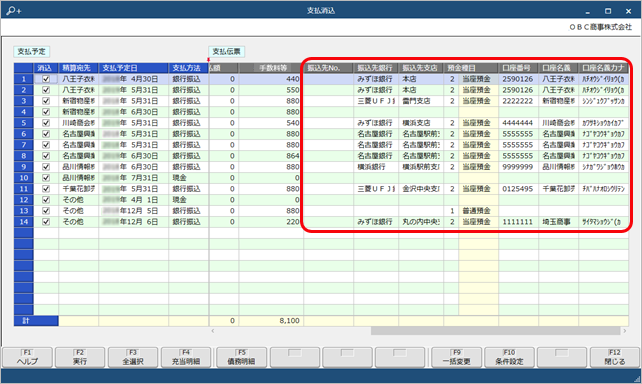
Task: Click the 精算宛先 column header
Action: point(78,68)
